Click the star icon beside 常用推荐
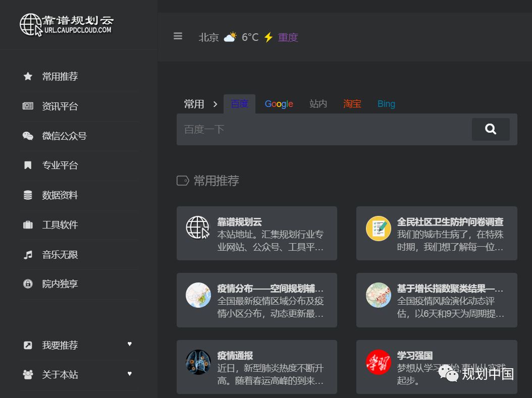The width and height of the screenshot is (532, 398). coord(28,76)
